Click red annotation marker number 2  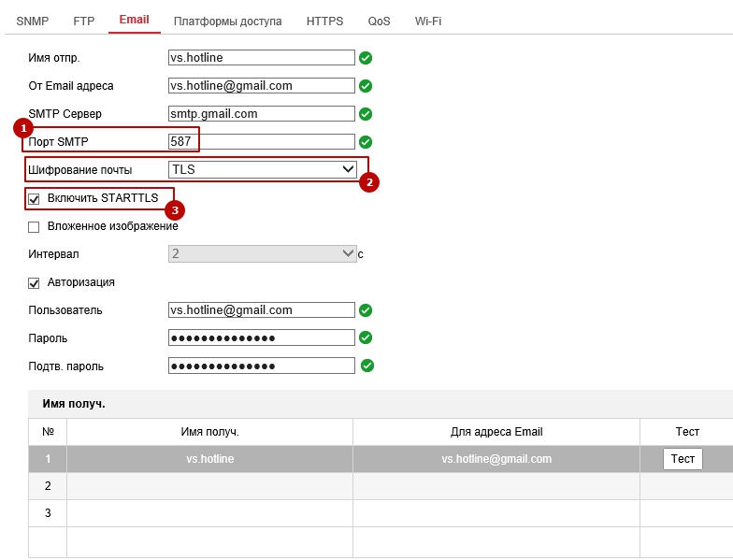click(x=369, y=182)
